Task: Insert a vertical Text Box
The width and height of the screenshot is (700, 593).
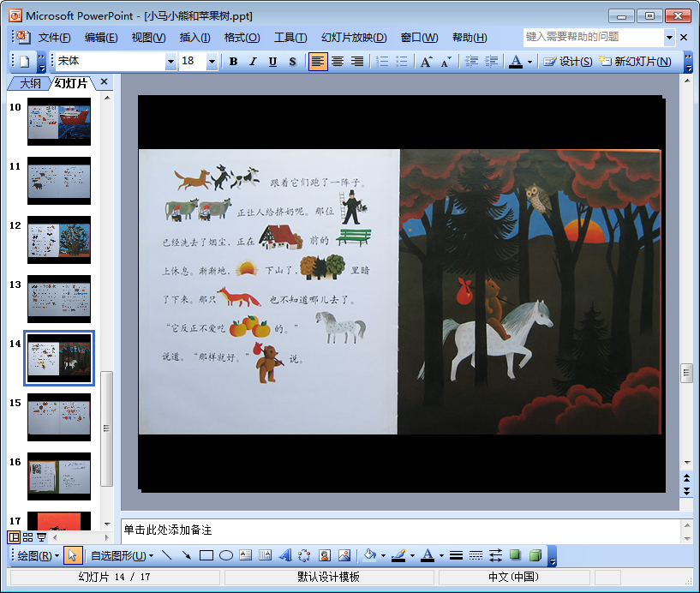Action: (x=266, y=555)
